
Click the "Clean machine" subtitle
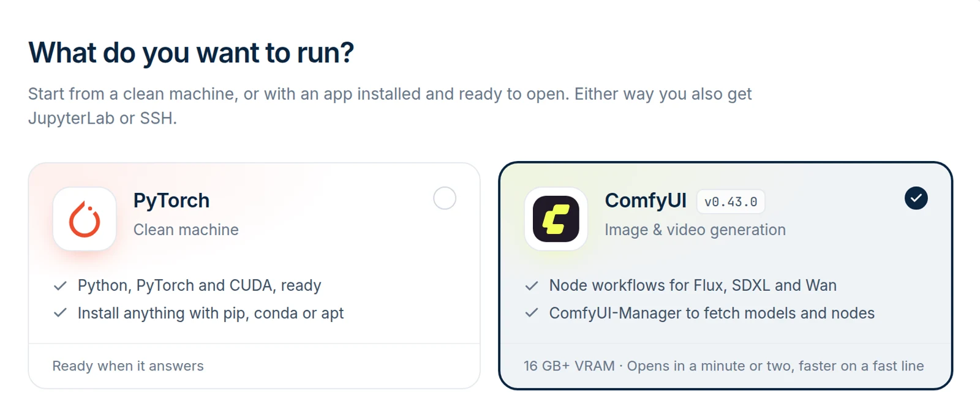(x=186, y=230)
